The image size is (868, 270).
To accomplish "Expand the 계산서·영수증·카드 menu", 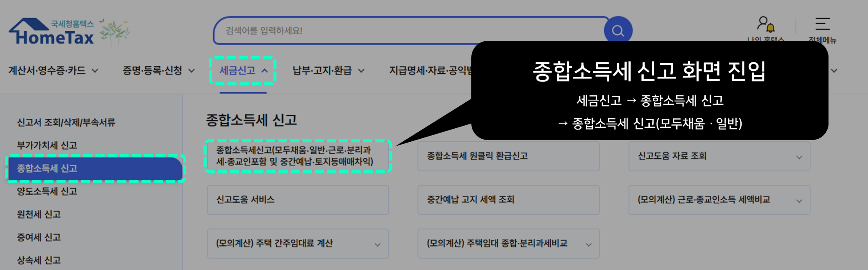I will coord(53,71).
